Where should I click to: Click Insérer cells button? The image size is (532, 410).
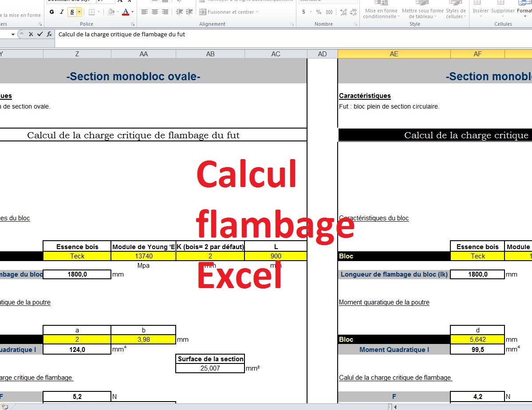click(x=481, y=9)
